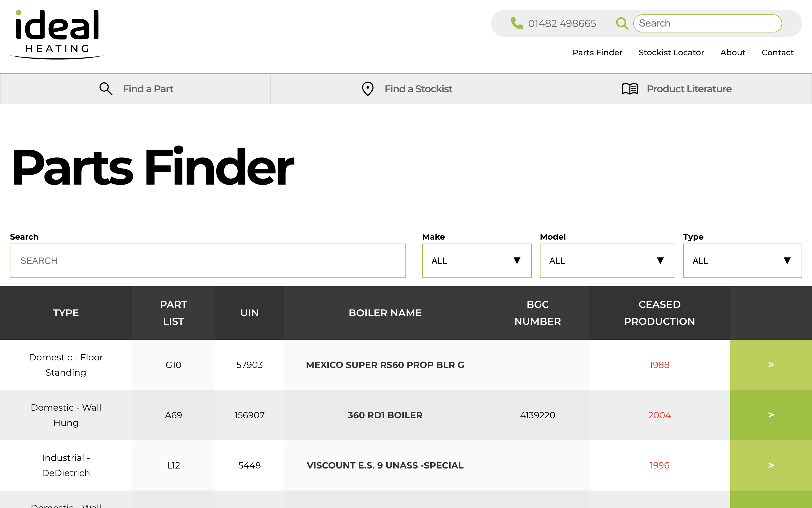The width and height of the screenshot is (812, 508).
Task: Click UIN 57903
Action: point(249,365)
